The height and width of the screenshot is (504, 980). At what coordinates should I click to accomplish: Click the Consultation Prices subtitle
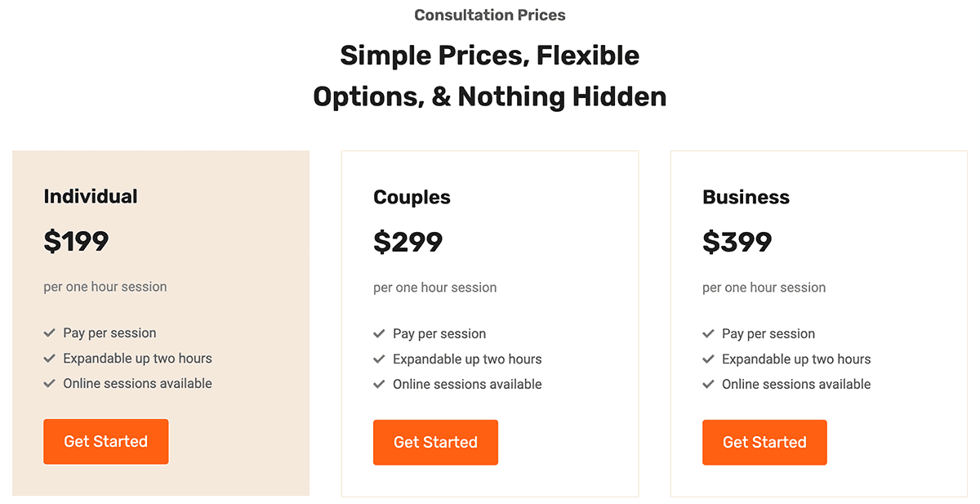tap(490, 15)
